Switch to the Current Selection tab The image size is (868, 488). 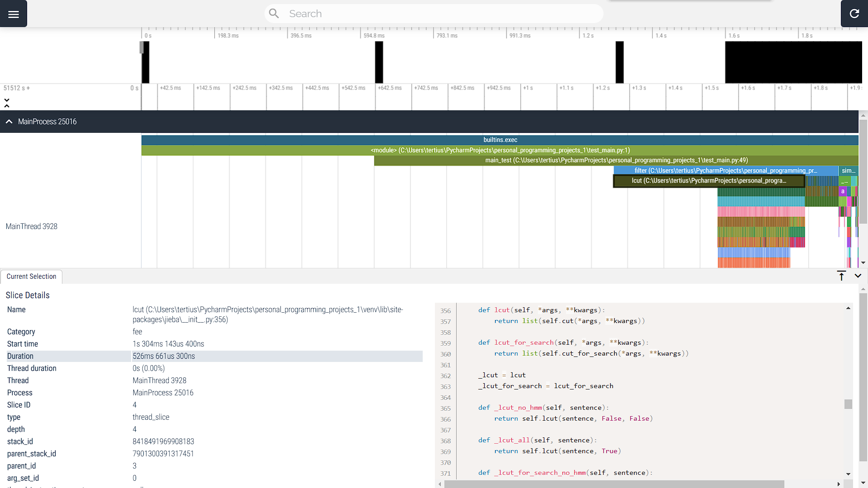(31, 277)
